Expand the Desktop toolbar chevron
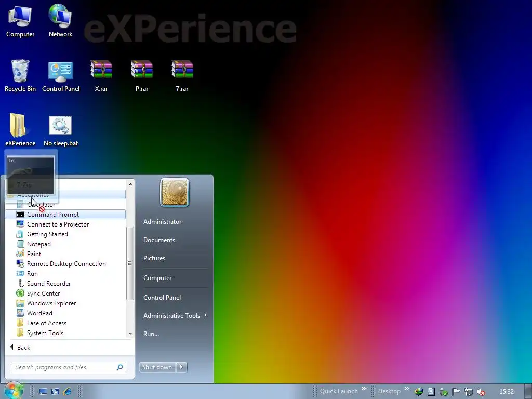 point(406,389)
